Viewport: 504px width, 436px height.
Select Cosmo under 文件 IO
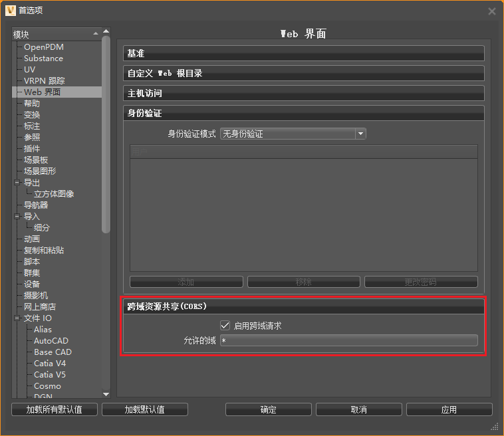48,386
